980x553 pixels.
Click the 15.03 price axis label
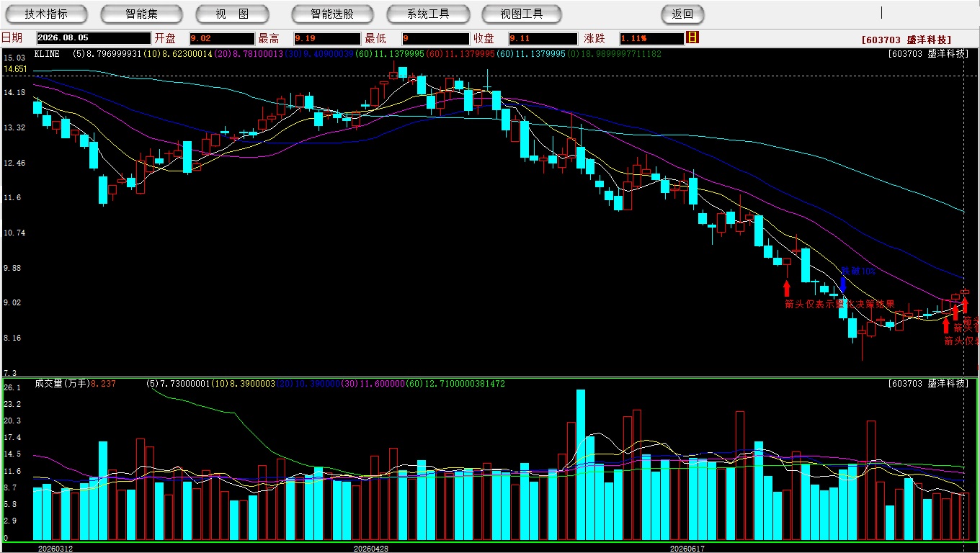[x=14, y=58]
